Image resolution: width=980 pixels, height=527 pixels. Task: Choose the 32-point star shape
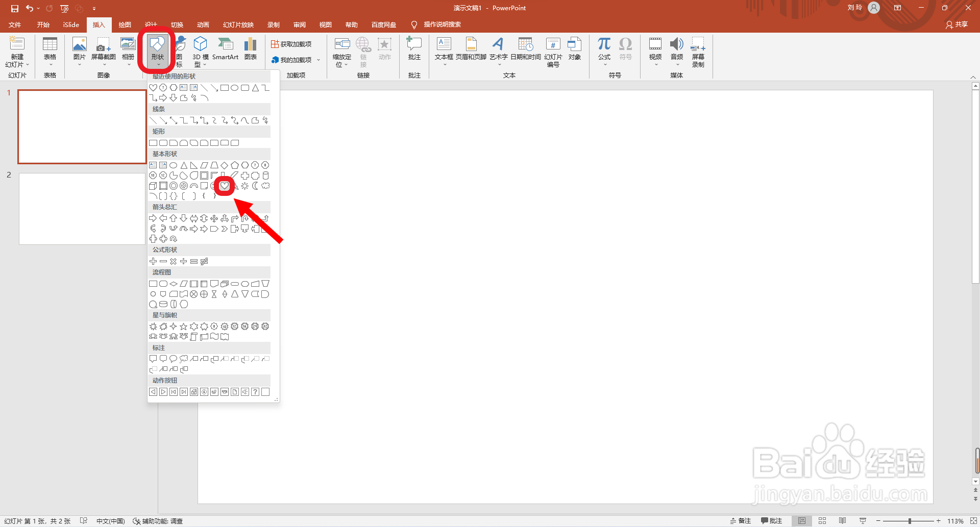point(265,327)
